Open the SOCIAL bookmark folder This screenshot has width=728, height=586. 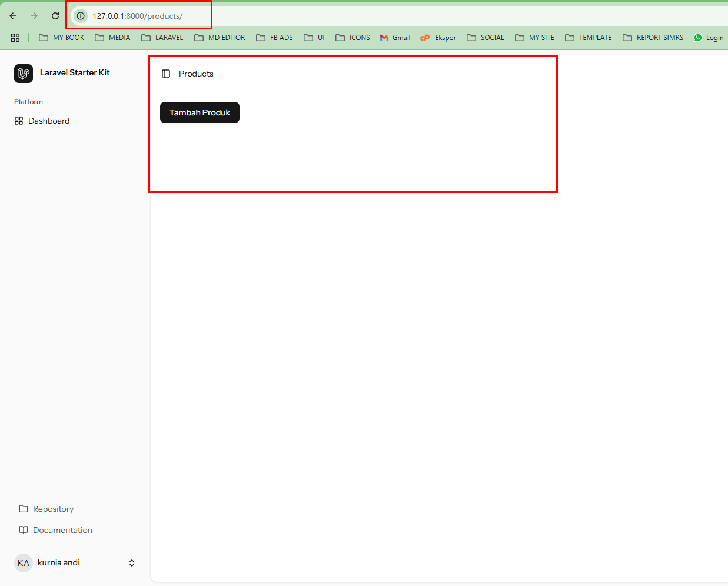pyautogui.click(x=485, y=37)
